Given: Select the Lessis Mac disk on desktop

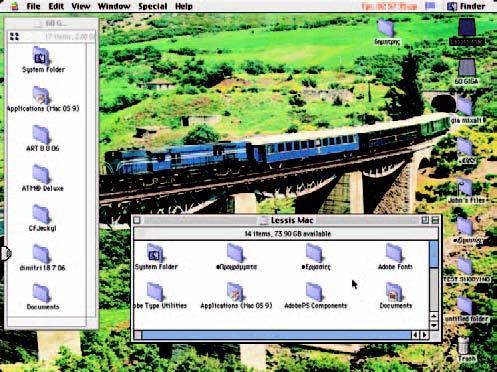Looking at the screenshot, I should tap(467, 32).
